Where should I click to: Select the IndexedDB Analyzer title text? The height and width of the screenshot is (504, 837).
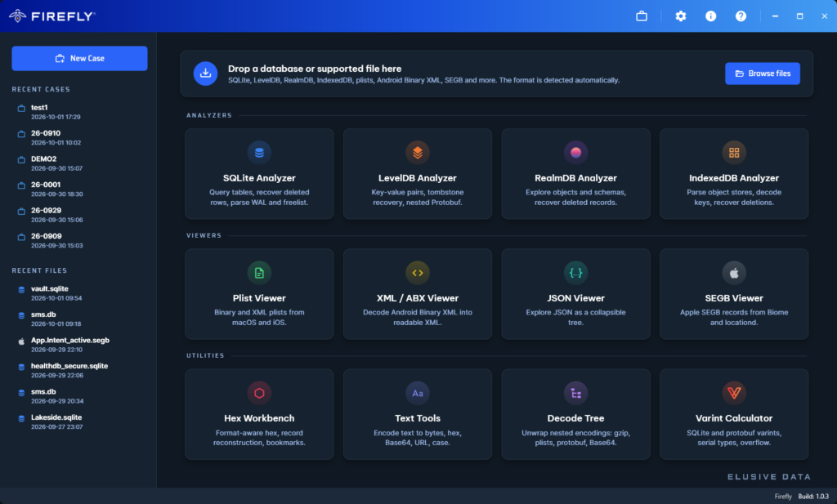click(734, 178)
